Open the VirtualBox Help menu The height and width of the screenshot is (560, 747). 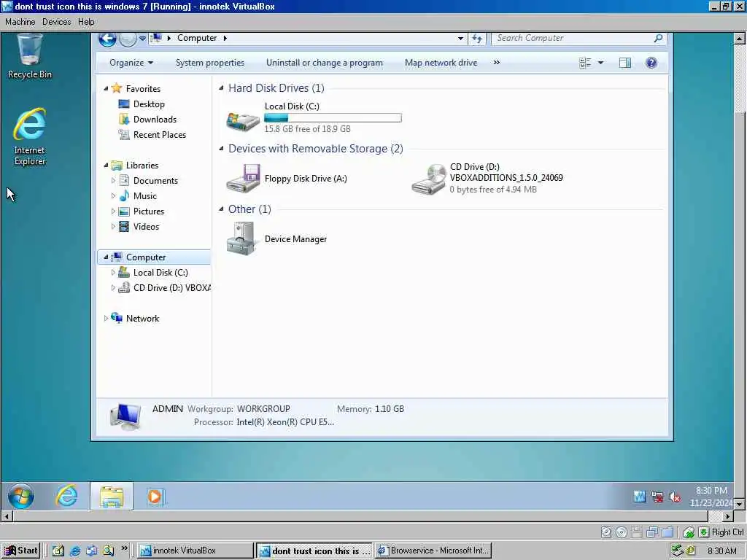point(86,22)
